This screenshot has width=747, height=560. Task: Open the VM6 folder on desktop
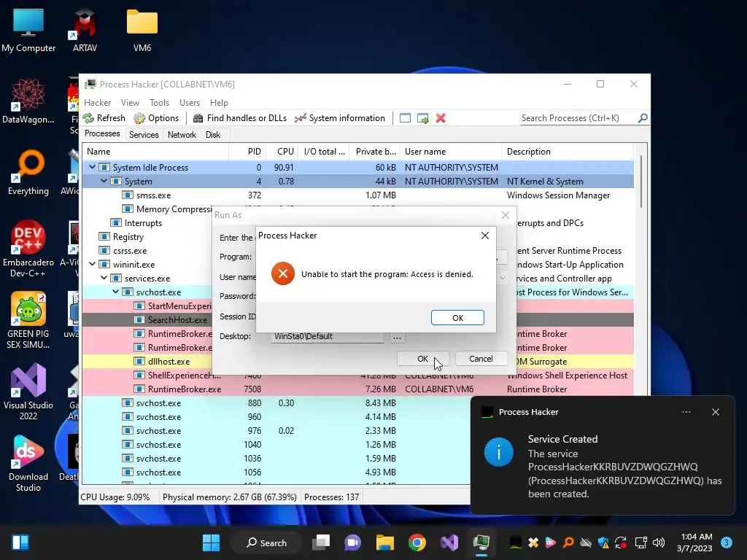click(142, 31)
